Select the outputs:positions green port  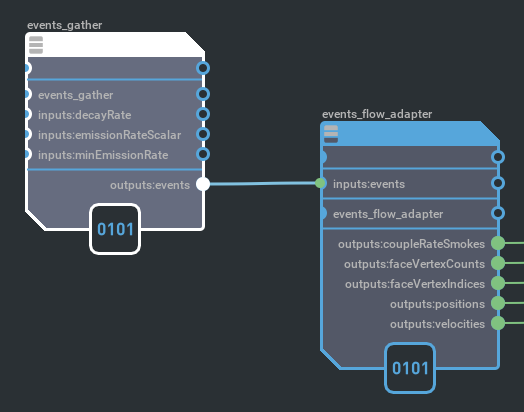pos(498,303)
